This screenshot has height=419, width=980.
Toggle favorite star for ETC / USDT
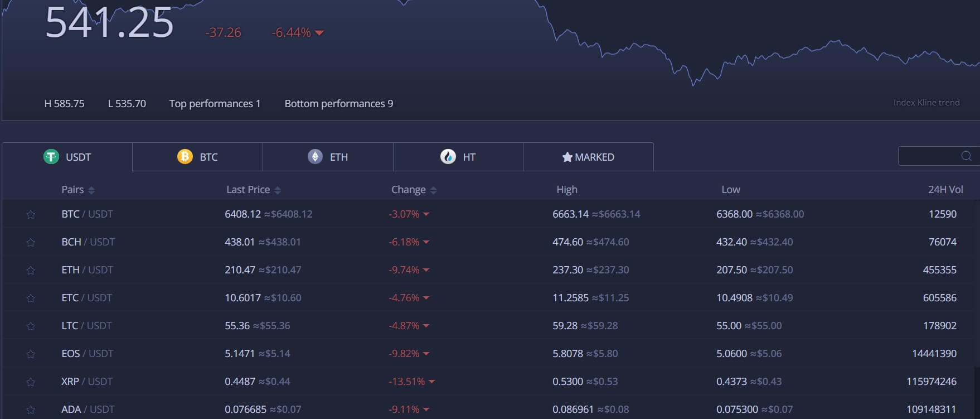[x=31, y=298]
